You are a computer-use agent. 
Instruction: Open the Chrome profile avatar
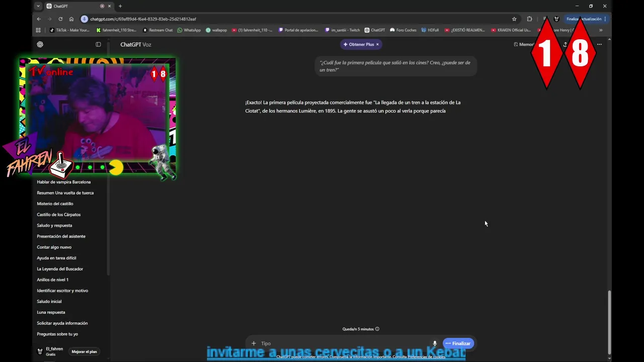tap(556, 19)
